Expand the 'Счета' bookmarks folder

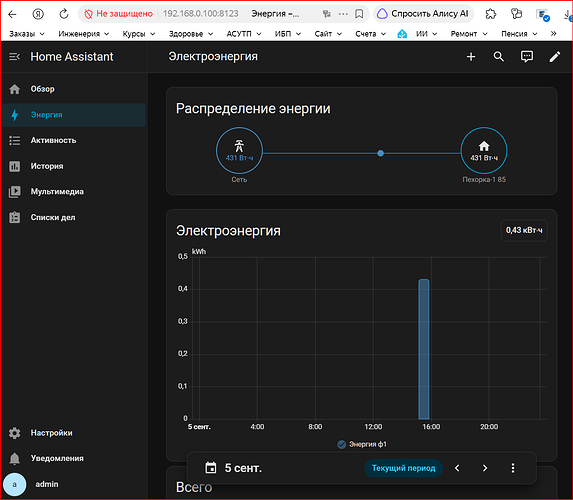pos(371,34)
